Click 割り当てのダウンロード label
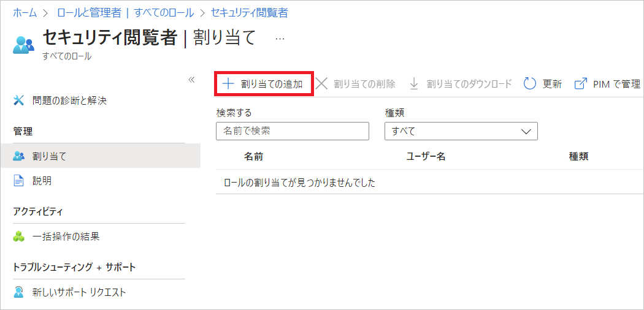The image size is (644, 310). [x=469, y=84]
